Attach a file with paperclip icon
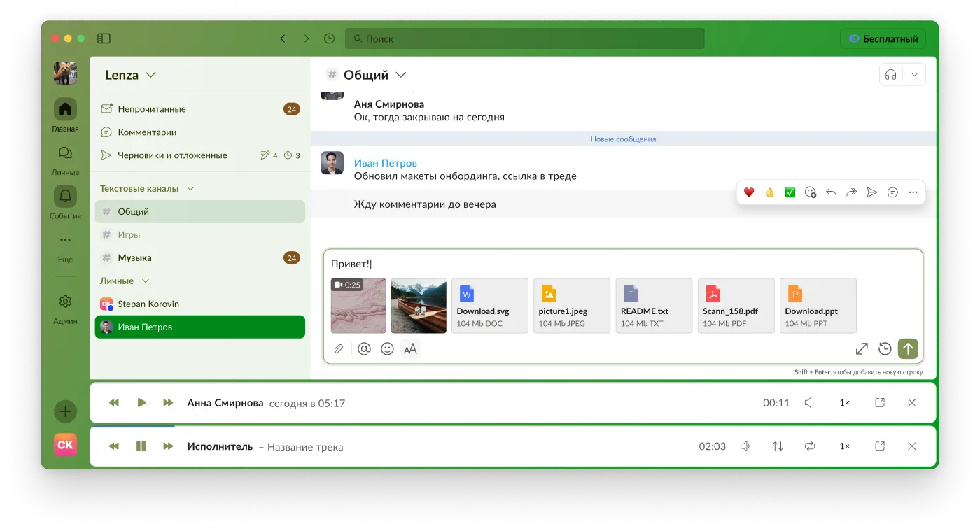The height and width of the screenshot is (531, 980). point(339,348)
